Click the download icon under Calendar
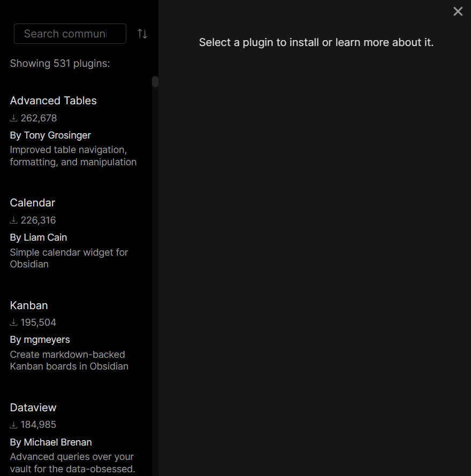Screen dimensions: 471x476 pyautogui.click(x=14, y=220)
